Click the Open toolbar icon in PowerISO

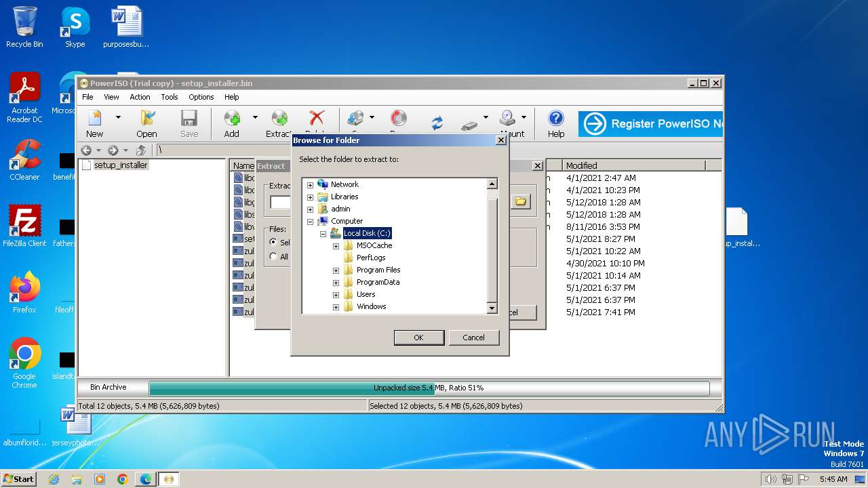[x=147, y=119]
